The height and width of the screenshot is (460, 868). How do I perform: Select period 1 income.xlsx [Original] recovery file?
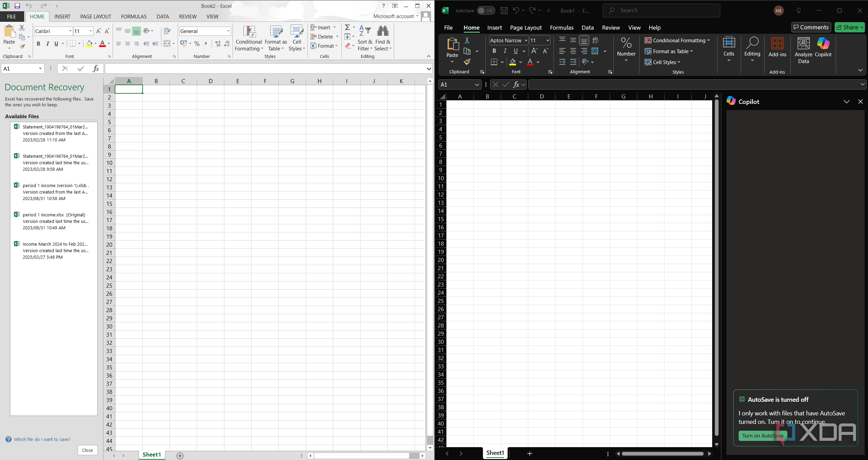click(x=54, y=221)
